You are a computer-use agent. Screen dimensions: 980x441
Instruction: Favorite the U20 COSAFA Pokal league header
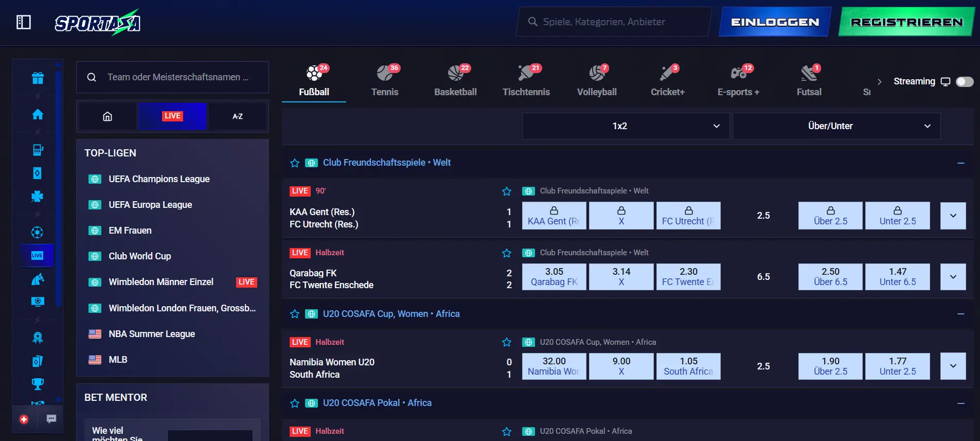[x=295, y=403]
